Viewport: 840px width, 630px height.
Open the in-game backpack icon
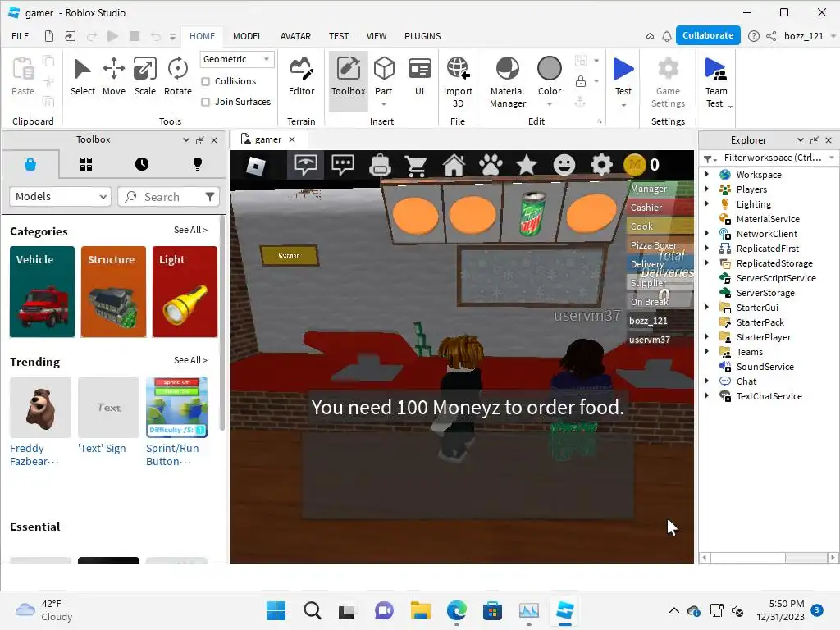click(380, 165)
